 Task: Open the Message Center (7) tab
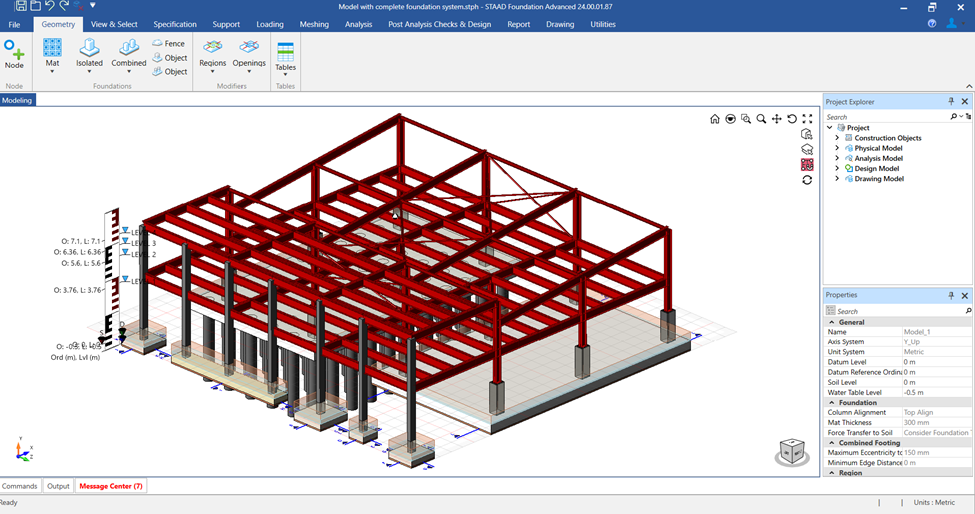111,486
